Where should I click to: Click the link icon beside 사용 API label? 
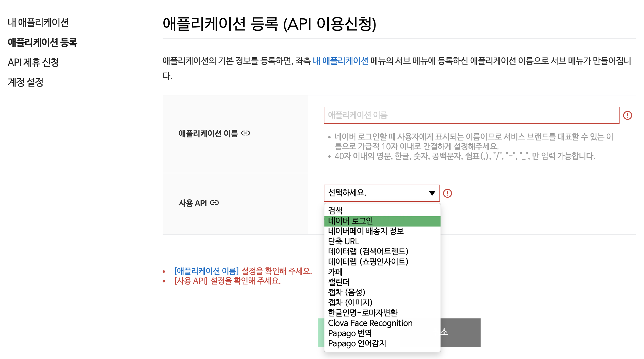tap(214, 203)
